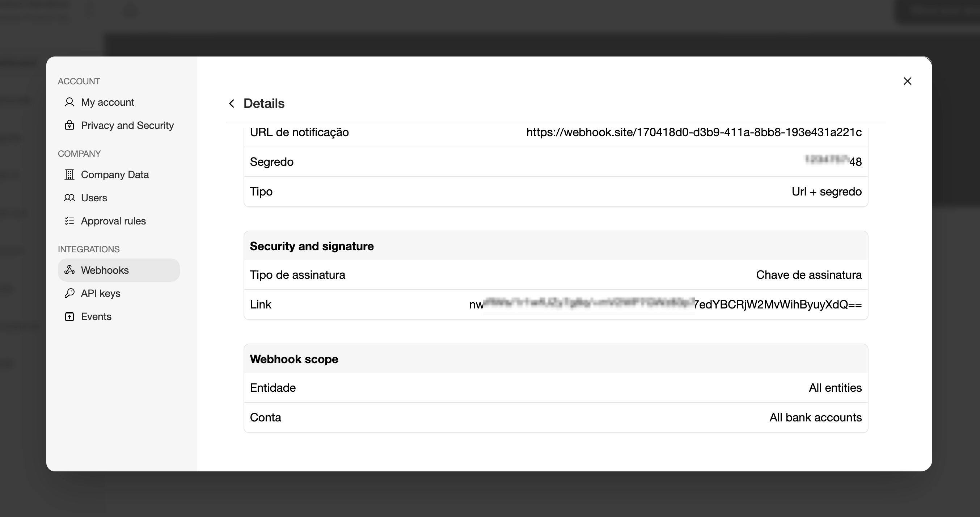Click the 'Webhook scope' section header
Screen dimensions: 980x517
click(x=294, y=359)
